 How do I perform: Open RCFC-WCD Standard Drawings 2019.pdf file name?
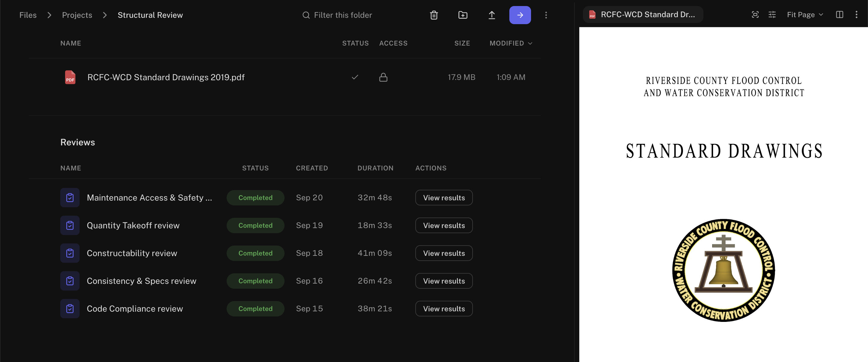pos(166,77)
